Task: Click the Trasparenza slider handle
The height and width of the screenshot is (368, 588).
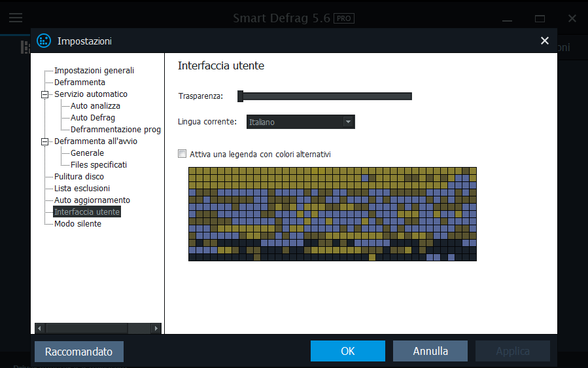Action: tap(241, 96)
